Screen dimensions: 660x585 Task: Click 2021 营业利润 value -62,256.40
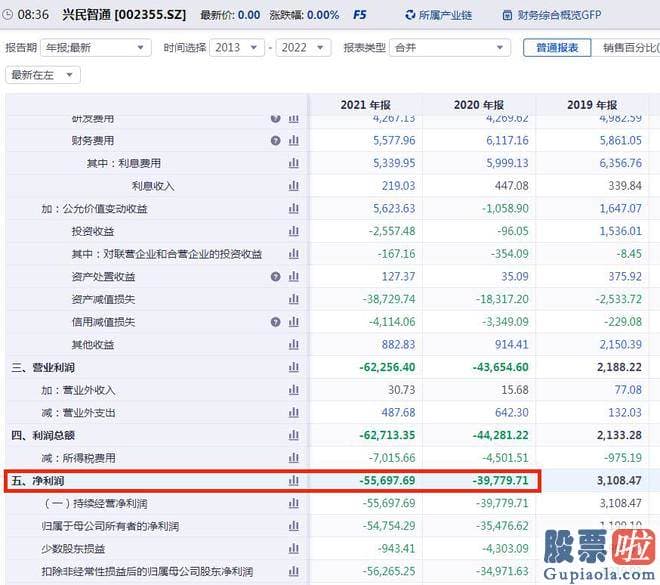(387, 367)
